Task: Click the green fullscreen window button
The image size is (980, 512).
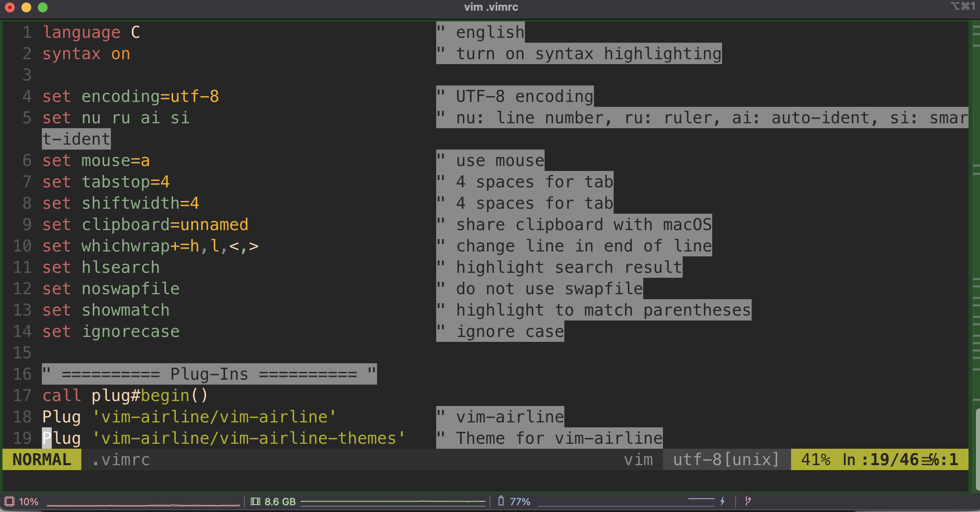Action: [43, 7]
